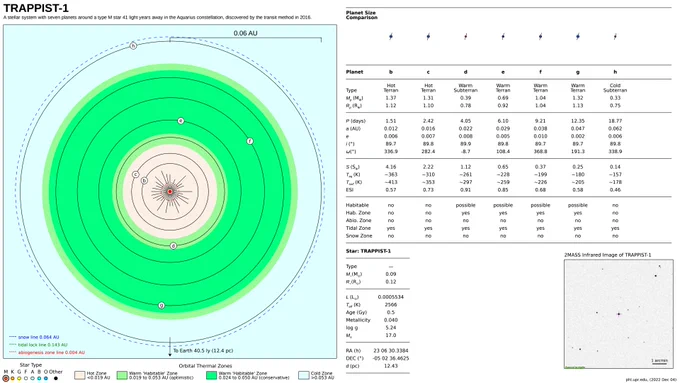
Task: Select the G star type circle
Action: pyautogui.click(x=19, y=378)
